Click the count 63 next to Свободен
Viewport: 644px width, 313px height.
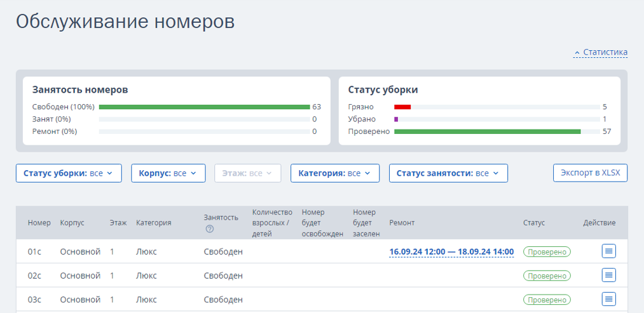point(316,107)
